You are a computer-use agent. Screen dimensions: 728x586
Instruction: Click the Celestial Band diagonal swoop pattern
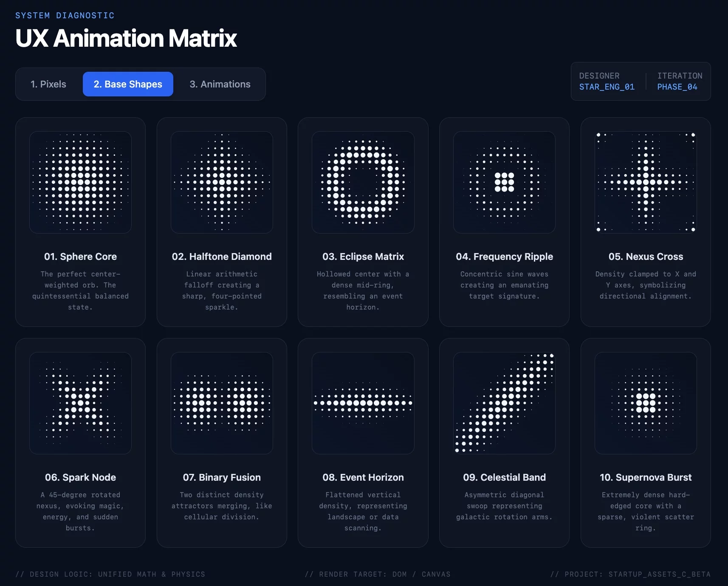(504, 403)
